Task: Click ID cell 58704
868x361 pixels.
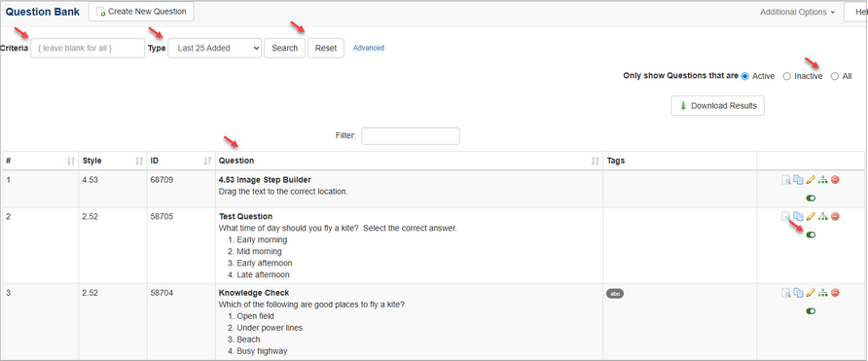Action: [162, 293]
